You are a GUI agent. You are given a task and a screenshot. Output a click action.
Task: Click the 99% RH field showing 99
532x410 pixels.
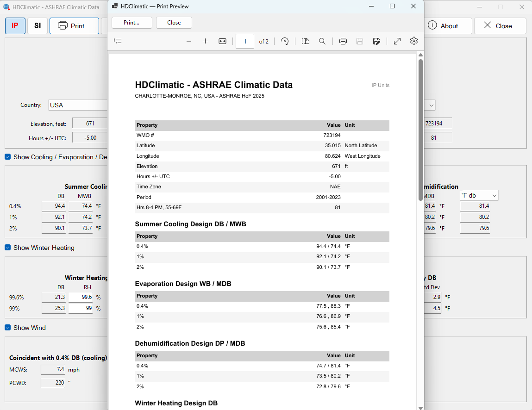pyautogui.click(x=81, y=308)
